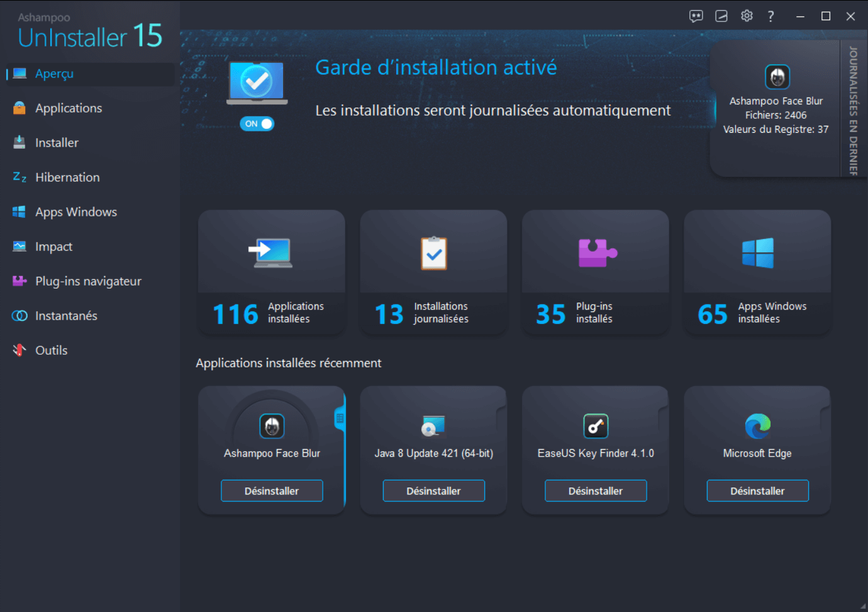Click 'Valeurs du Registre: 37' text

776,130
